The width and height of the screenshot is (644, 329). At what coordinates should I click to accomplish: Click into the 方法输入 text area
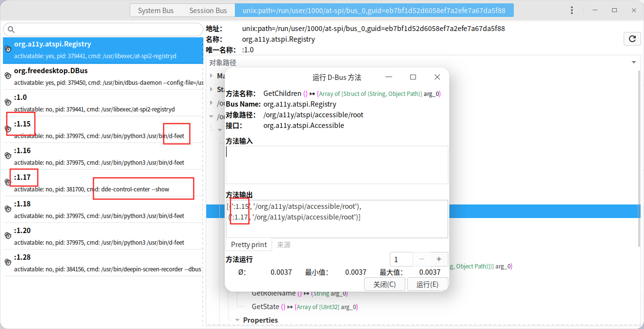[337, 165]
